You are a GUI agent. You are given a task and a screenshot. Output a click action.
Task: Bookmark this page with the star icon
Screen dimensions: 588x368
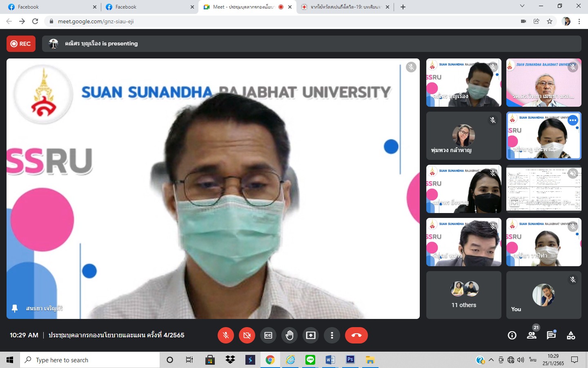click(550, 21)
